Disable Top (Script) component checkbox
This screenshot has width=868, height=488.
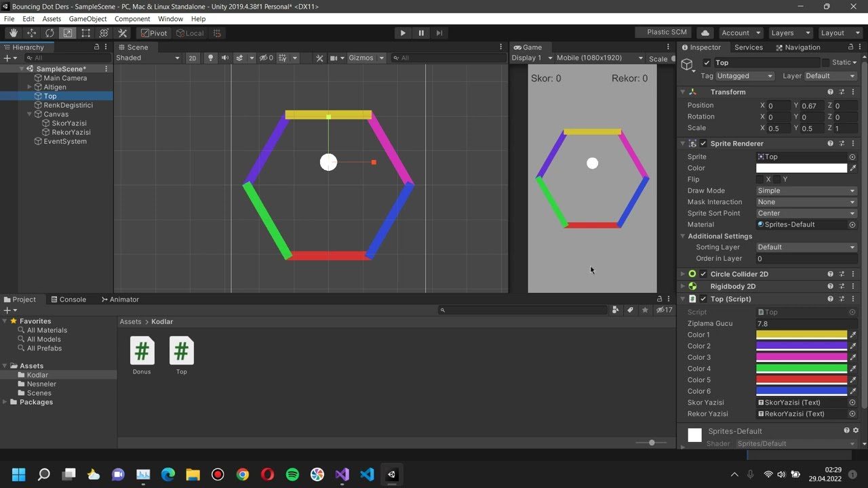703,299
